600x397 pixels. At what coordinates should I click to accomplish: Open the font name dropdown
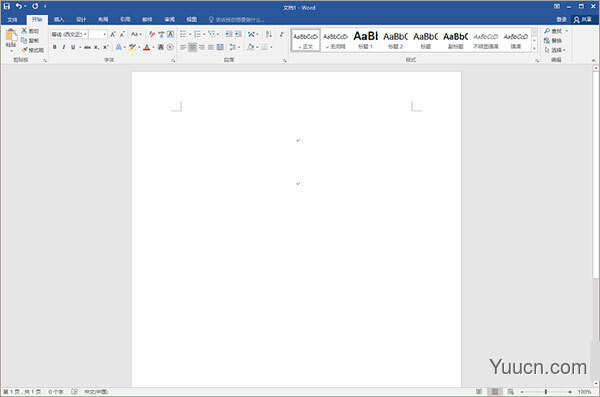point(85,34)
